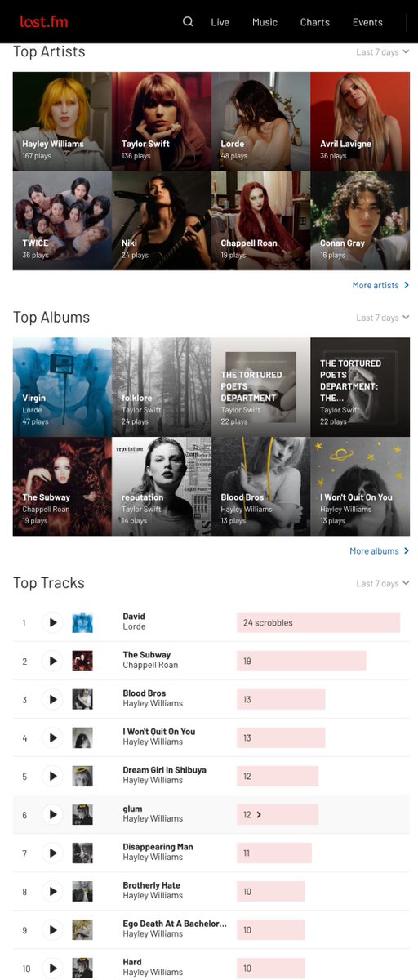Viewport: 418px width, 980px height.
Task: Open Top Tracks Last 7 days dropdown
Action: click(x=383, y=584)
